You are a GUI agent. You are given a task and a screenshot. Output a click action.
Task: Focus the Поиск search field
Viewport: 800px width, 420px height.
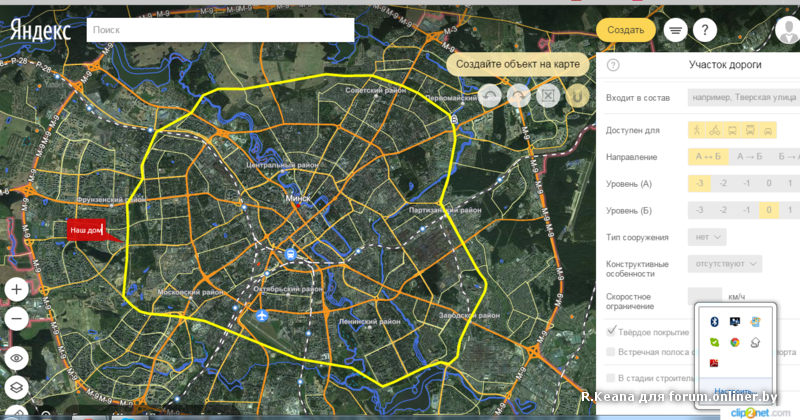[x=220, y=30]
